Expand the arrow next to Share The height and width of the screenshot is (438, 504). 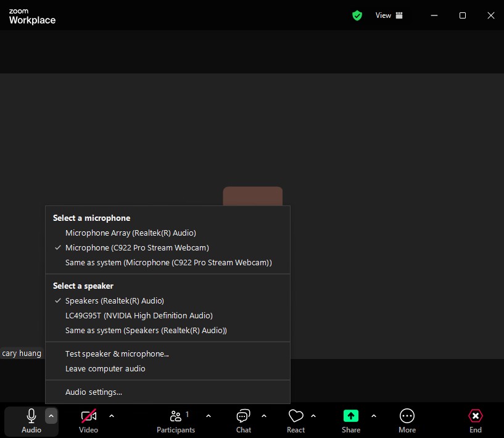374,416
